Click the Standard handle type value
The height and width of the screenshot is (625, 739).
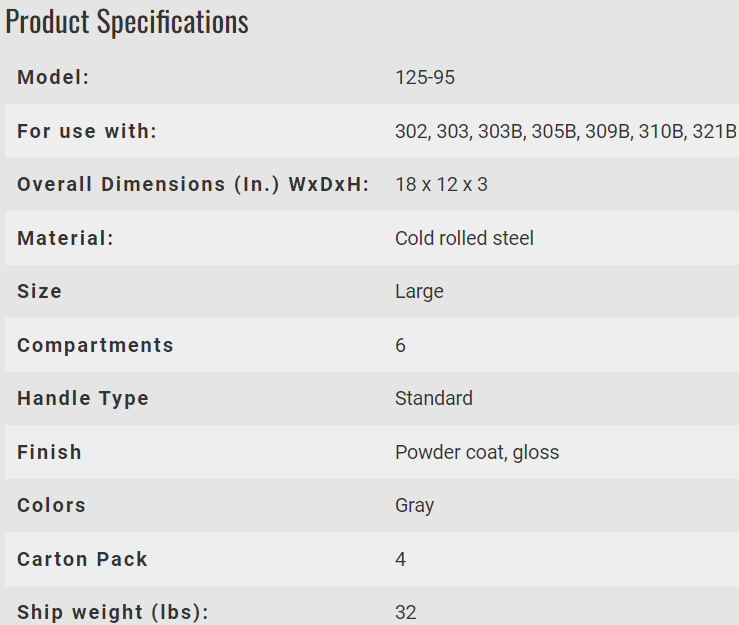click(434, 398)
